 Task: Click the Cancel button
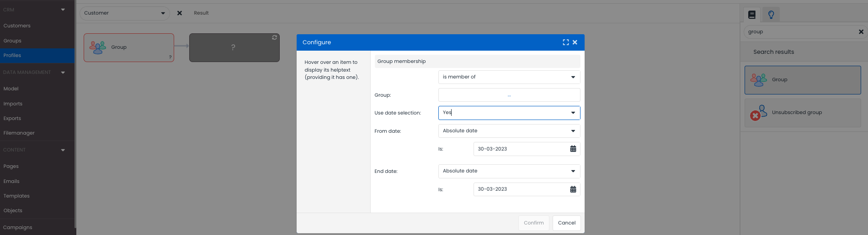click(x=567, y=223)
